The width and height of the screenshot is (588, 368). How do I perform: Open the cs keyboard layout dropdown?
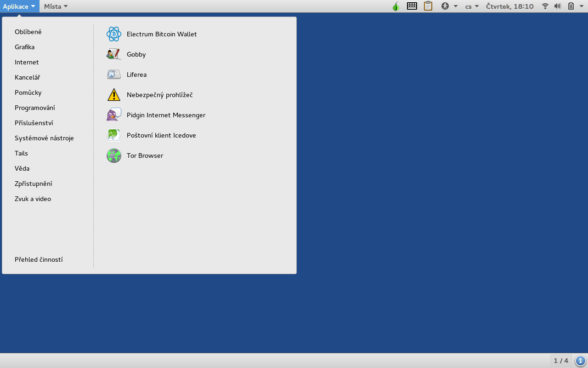tap(472, 6)
